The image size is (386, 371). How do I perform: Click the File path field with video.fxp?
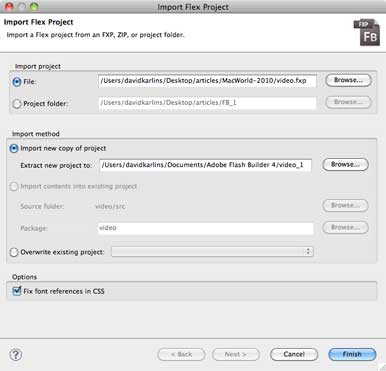tap(207, 81)
